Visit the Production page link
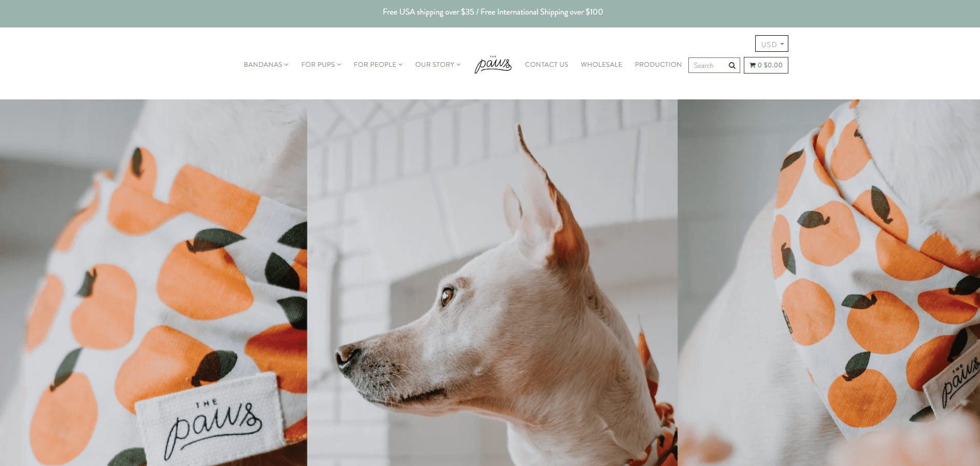The width and height of the screenshot is (980, 466). click(x=658, y=65)
